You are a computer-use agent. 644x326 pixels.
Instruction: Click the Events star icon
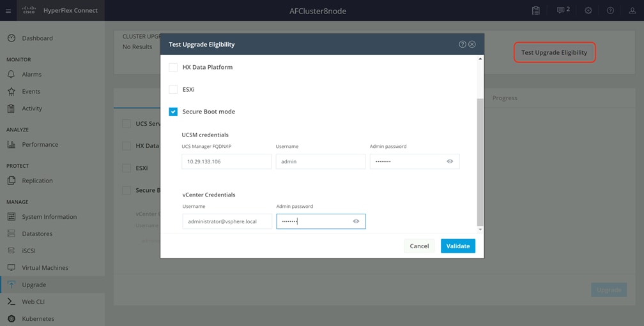click(11, 91)
